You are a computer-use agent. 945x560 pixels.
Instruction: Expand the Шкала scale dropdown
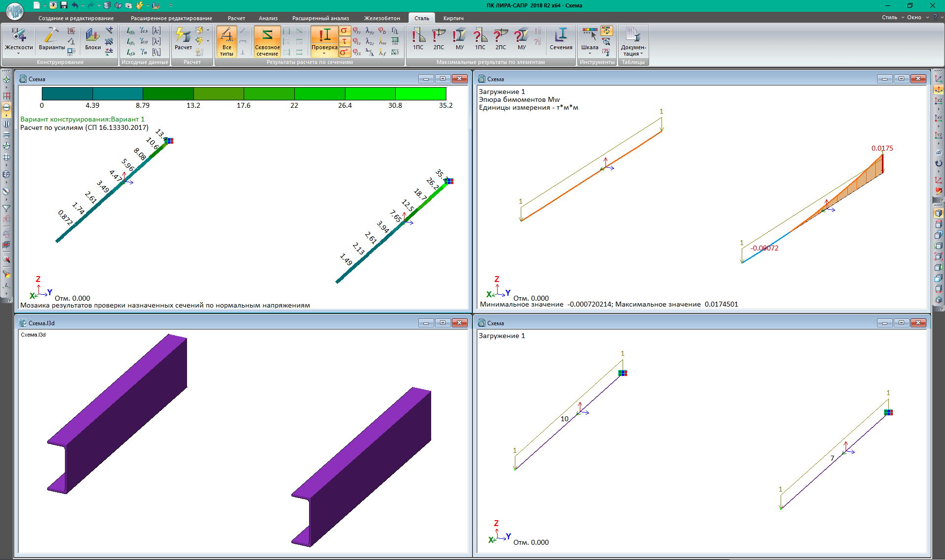click(x=590, y=54)
